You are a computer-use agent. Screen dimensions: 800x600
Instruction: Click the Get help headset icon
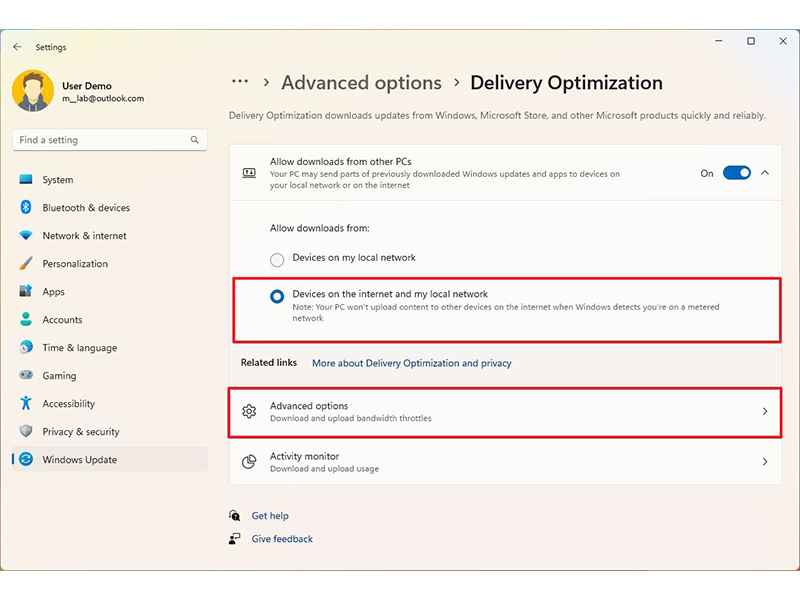pos(235,516)
